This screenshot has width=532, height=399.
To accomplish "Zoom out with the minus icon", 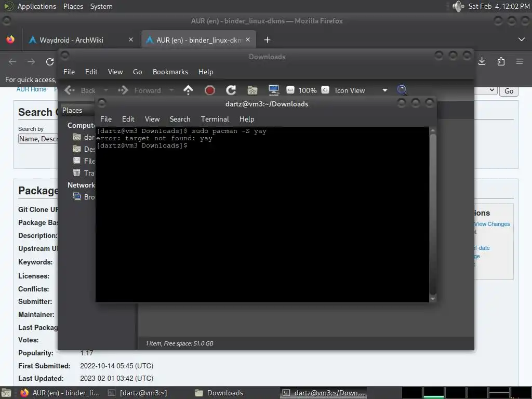I will point(290,90).
